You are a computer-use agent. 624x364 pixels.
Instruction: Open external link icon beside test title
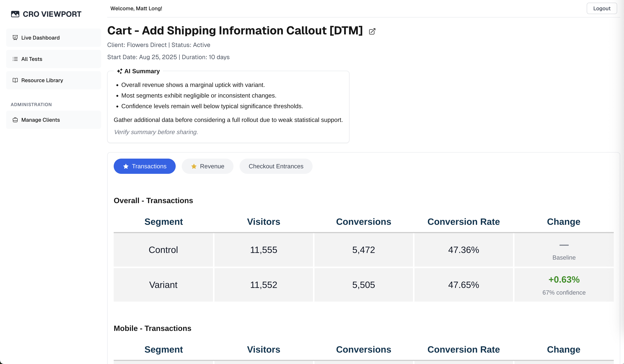(x=372, y=31)
